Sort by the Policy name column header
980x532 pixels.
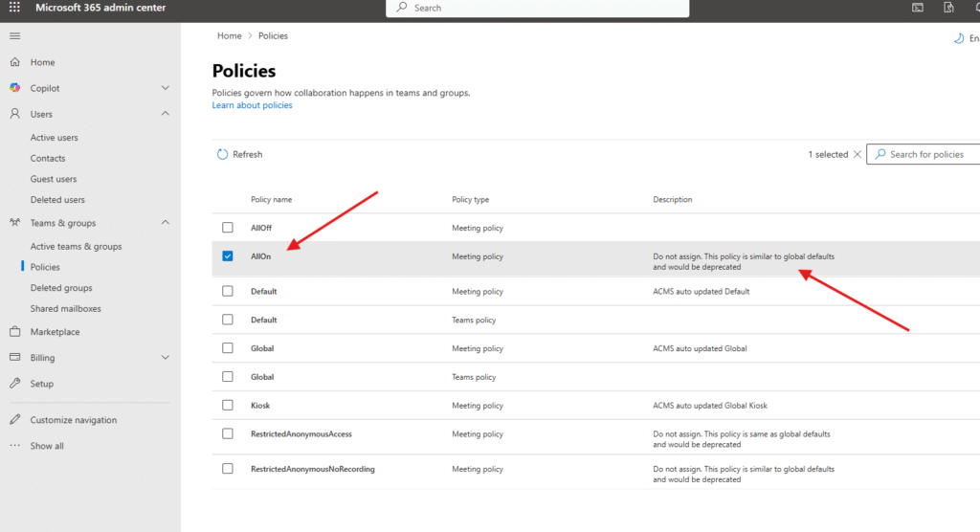click(272, 200)
